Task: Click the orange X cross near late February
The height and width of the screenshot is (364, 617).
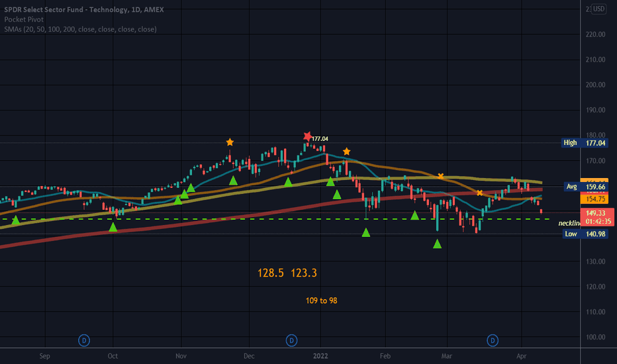Action: click(x=441, y=176)
